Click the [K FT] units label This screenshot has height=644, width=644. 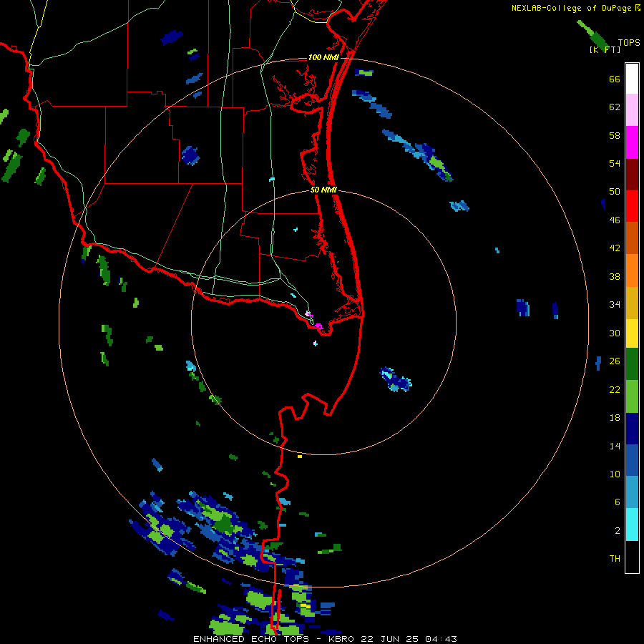click(605, 49)
